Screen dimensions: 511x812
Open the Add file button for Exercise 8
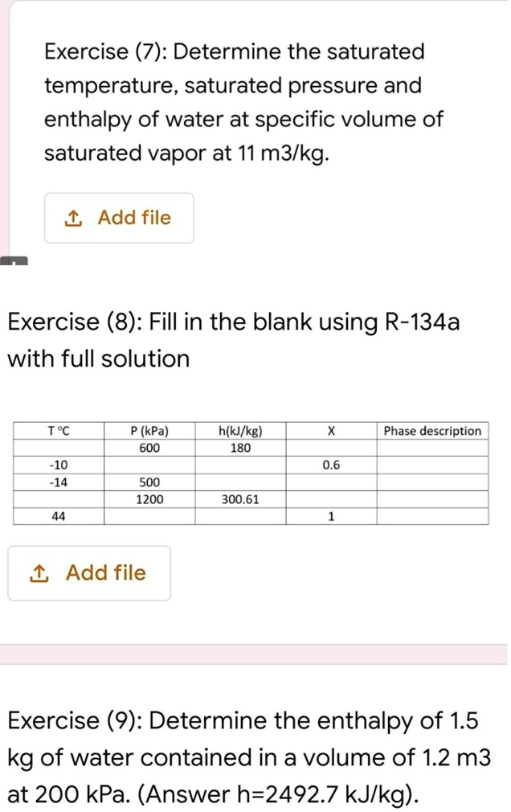click(89, 572)
